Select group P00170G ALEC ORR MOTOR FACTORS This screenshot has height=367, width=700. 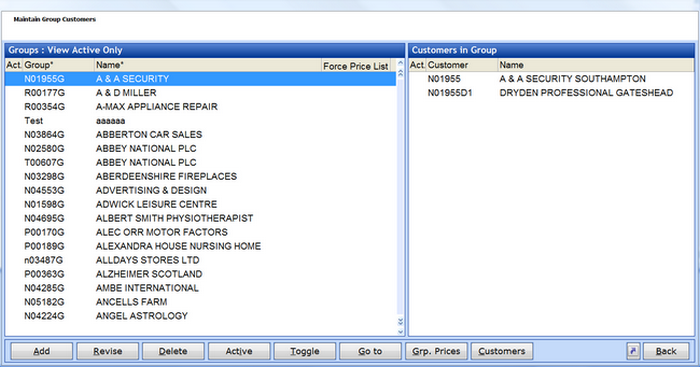coord(200,232)
